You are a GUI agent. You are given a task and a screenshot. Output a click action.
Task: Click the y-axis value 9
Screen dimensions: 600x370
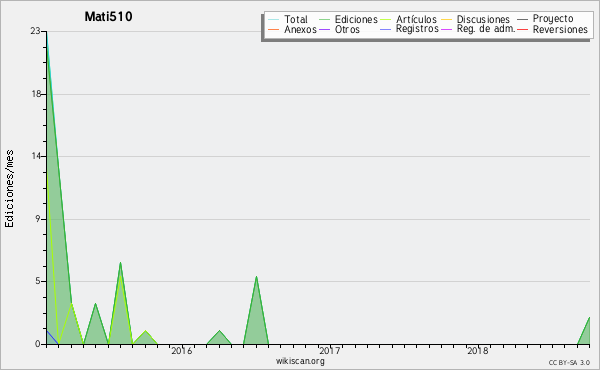click(38, 219)
